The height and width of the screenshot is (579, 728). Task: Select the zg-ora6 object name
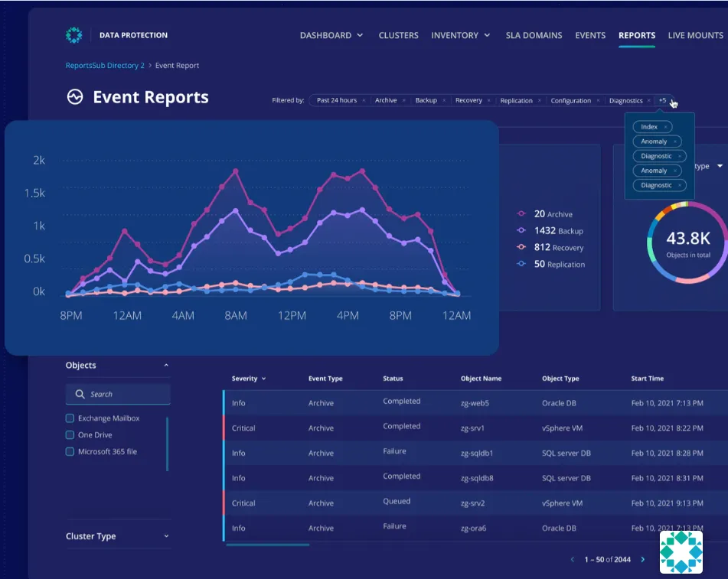[x=473, y=529]
